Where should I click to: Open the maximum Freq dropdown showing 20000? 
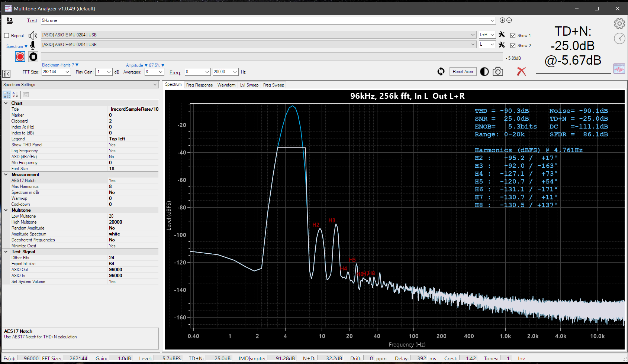(x=226, y=72)
